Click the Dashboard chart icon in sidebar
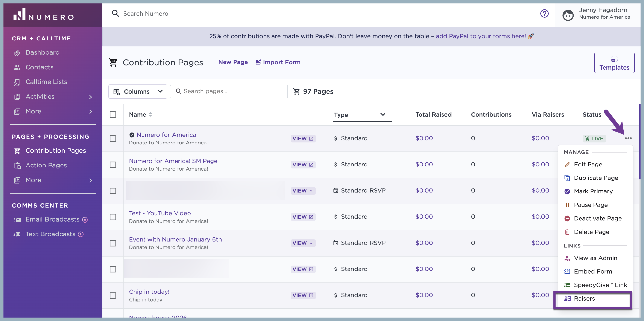This screenshot has height=321, width=644. pos(17,53)
